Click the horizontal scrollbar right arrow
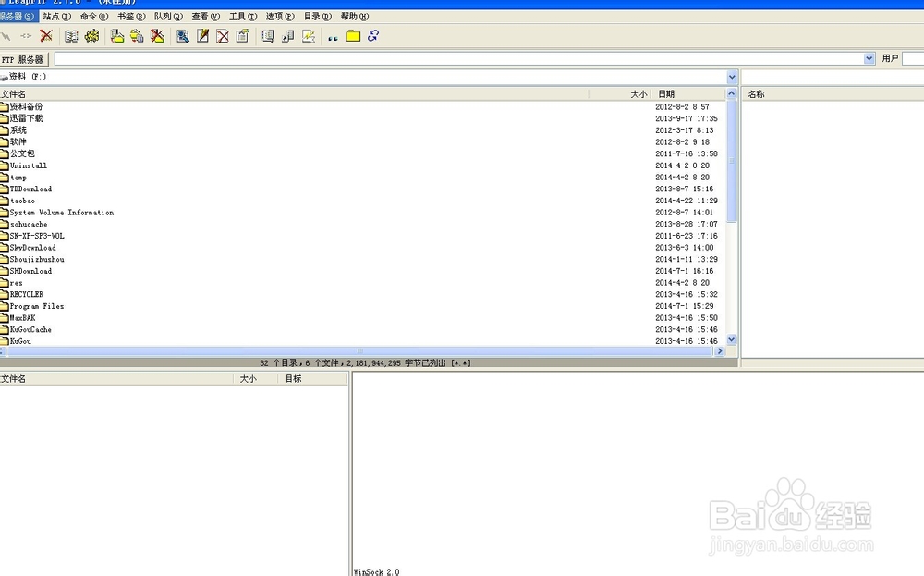Screen dimensions: 924x576 pos(720,351)
